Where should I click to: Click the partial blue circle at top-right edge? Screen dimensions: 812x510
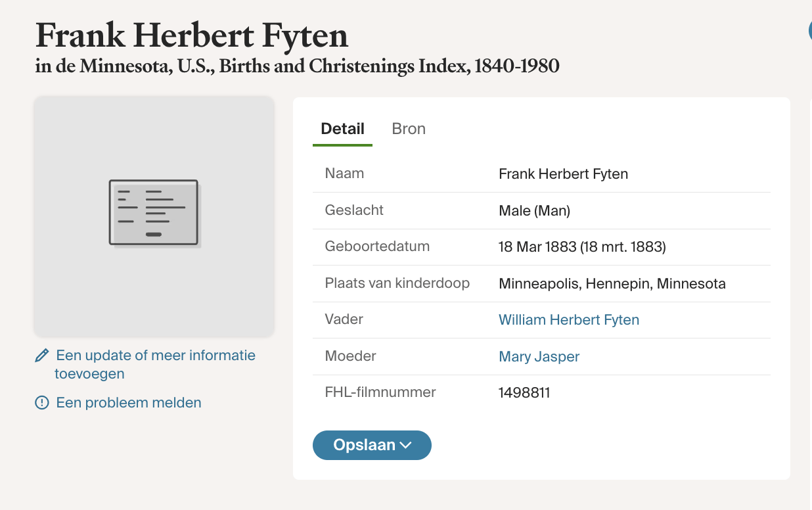tap(809, 30)
